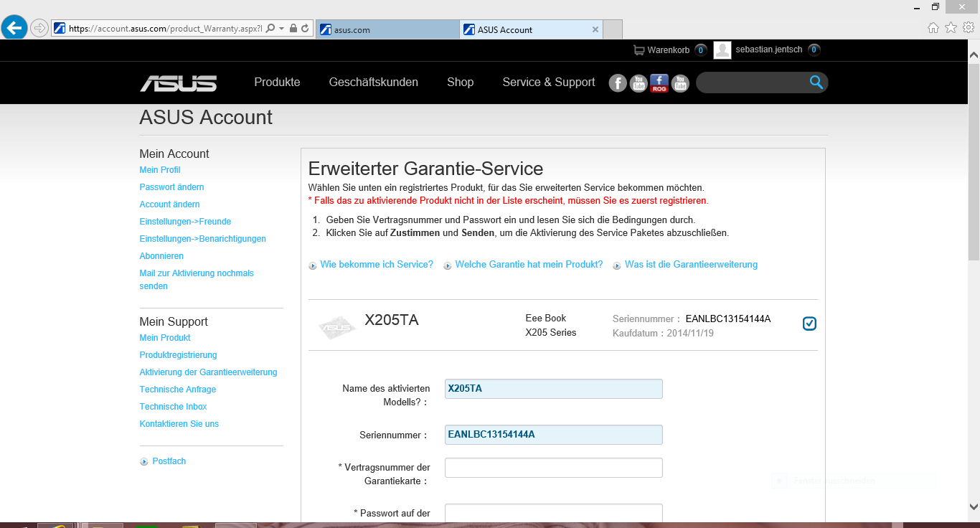Click the magnifier search icon in address bar
This screenshot has height=528, width=980.
click(x=270, y=29)
